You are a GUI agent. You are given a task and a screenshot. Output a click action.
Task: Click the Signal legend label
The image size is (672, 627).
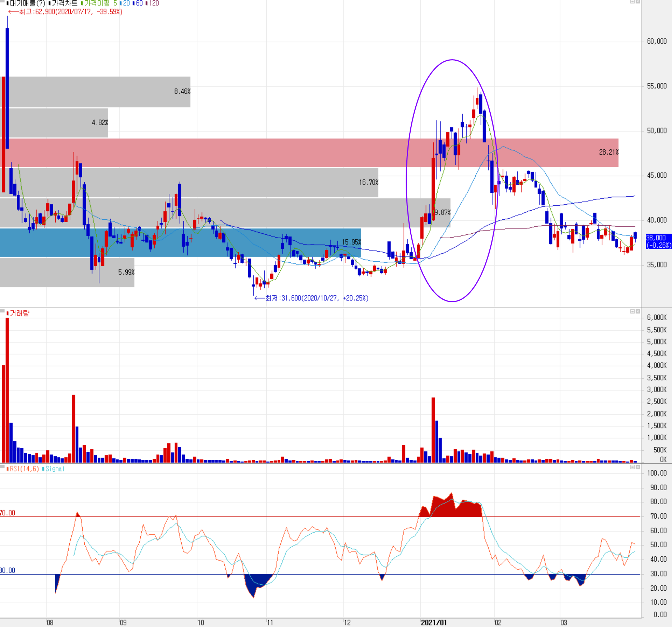(54, 469)
